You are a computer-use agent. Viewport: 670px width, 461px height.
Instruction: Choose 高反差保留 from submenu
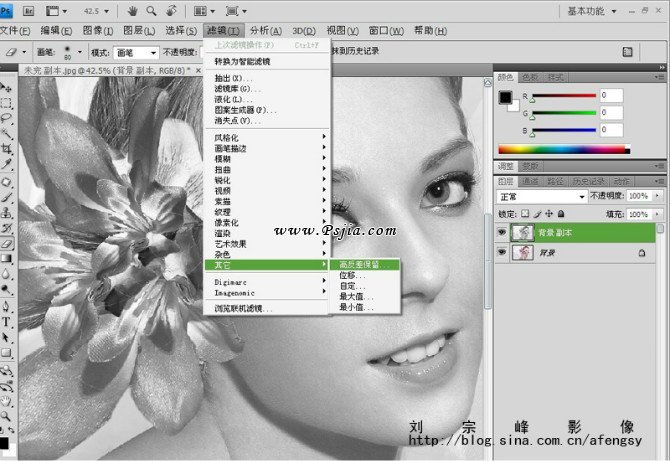364,264
